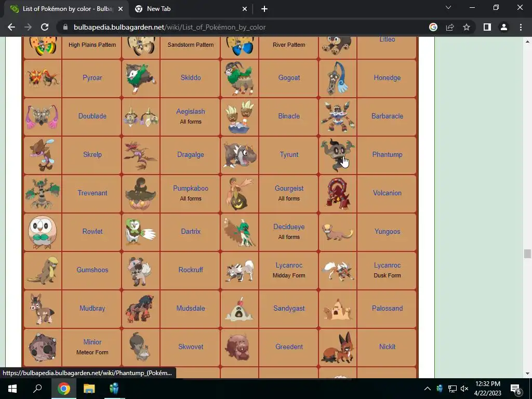
Task: Open the Skiddo link
Action: click(191, 78)
